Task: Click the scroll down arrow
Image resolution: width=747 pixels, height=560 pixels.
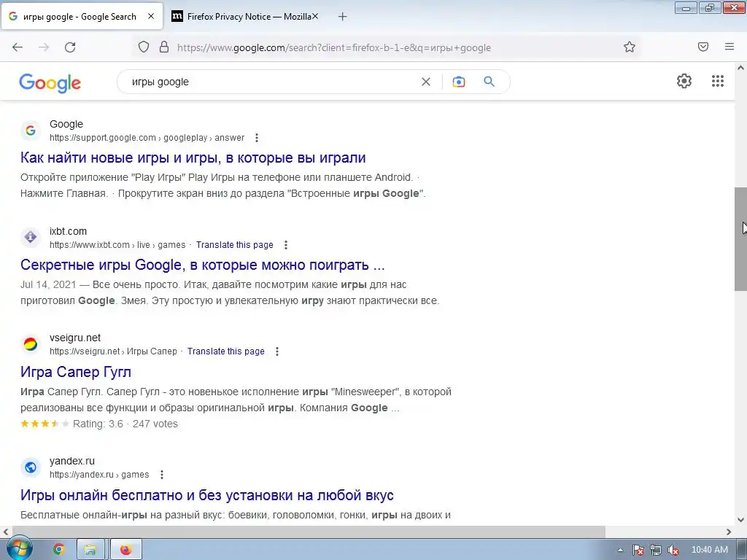Action: click(x=740, y=520)
